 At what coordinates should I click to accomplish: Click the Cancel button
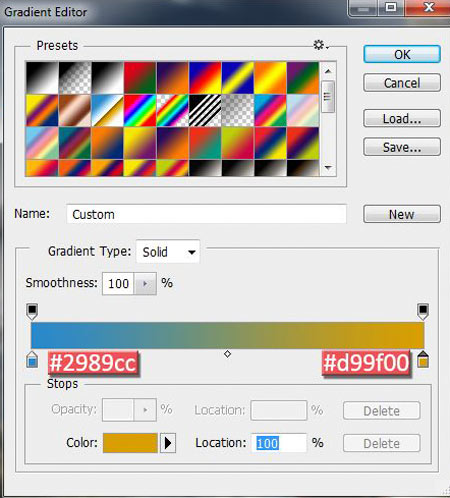pyautogui.click(x=402, y=83)
